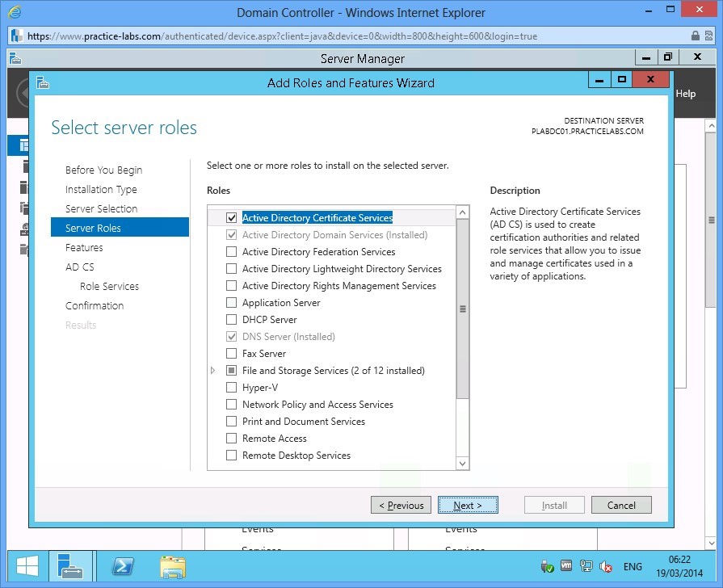Click the Next button
723x588 pixels.
(468, 505)
